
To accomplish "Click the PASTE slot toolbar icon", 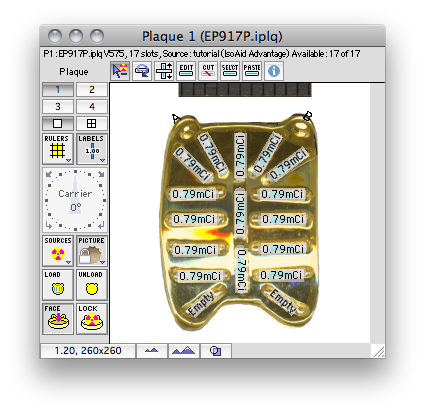I will (x=252, y=71).
